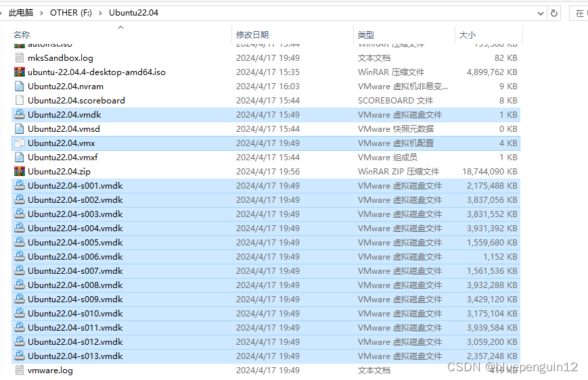The image size is (588, 380).
Task: Select the Ubuntu22.04-s001.vmdk file name
Action: point(75,186)
